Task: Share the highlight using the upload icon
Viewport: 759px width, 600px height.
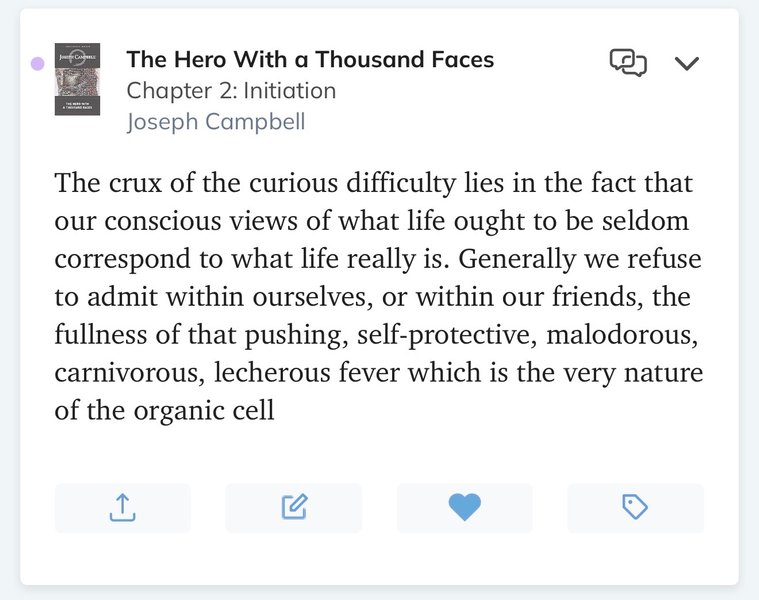Action: point(122,508)
